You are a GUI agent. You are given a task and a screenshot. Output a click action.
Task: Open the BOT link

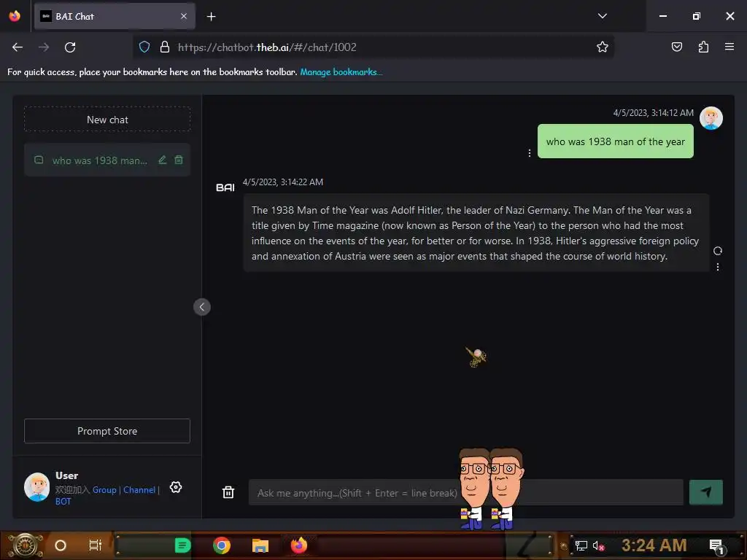(63, 501)
